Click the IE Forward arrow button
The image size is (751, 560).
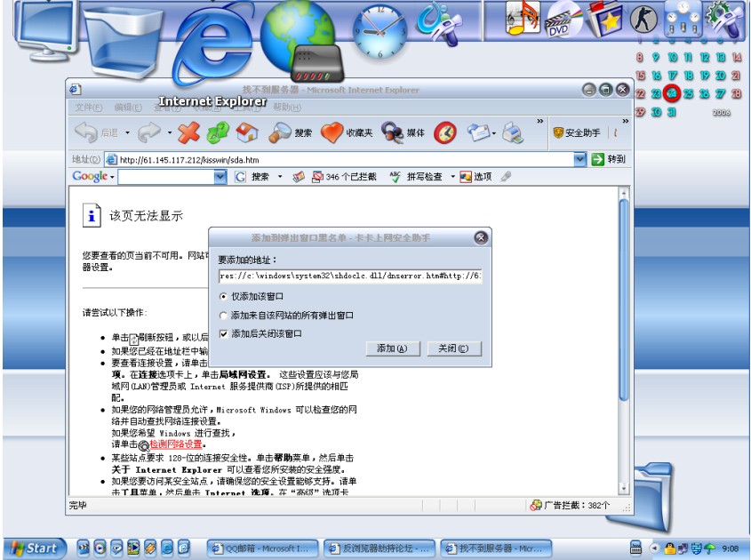149,132
